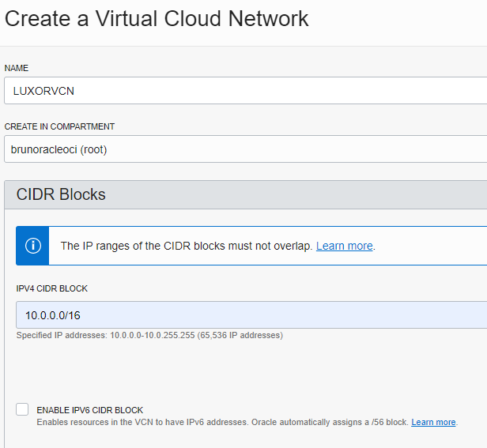Click the 10.0.0.0-10.0.255.255 range text
The width and height of the screenshot is (487, 448).
pos(152,335)
